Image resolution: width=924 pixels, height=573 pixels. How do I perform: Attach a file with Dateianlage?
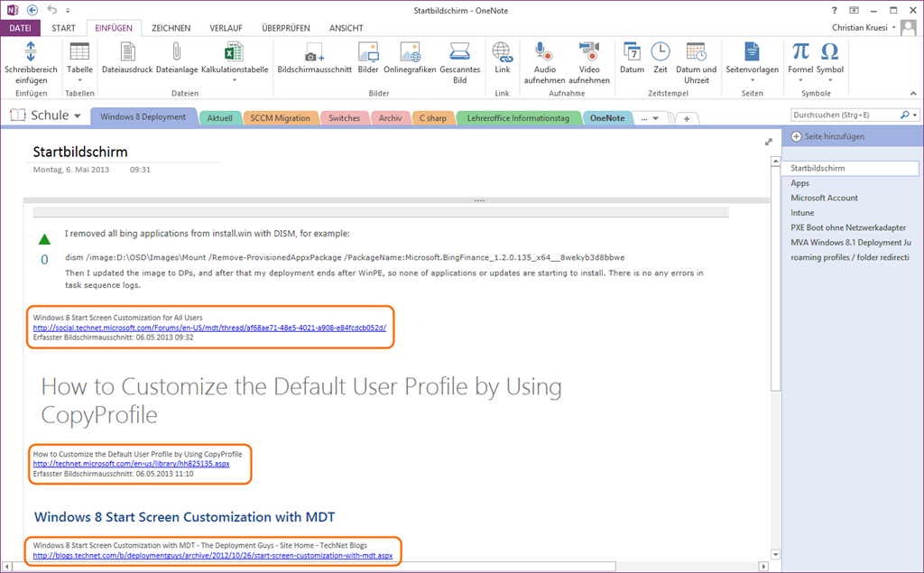(x=176, y=52)
